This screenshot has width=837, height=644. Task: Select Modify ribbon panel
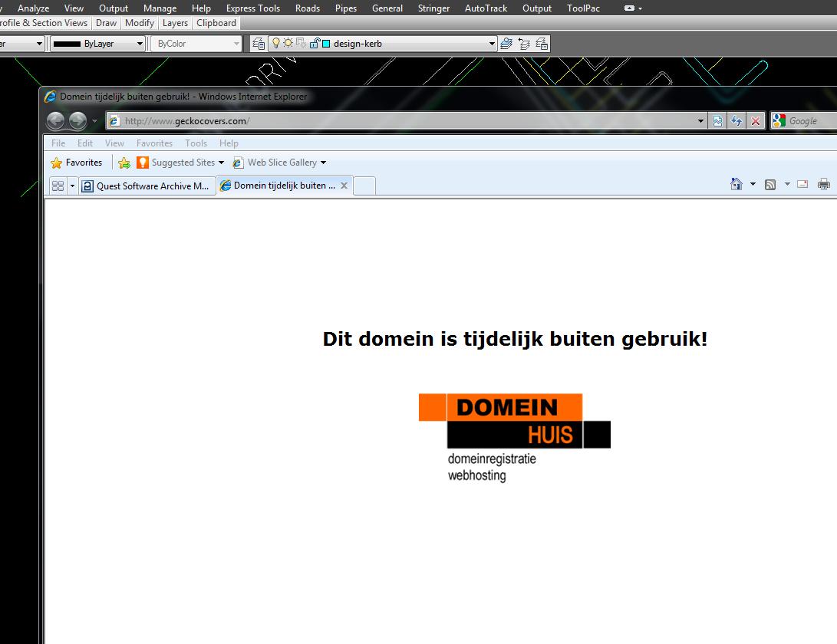coord(140,23)
